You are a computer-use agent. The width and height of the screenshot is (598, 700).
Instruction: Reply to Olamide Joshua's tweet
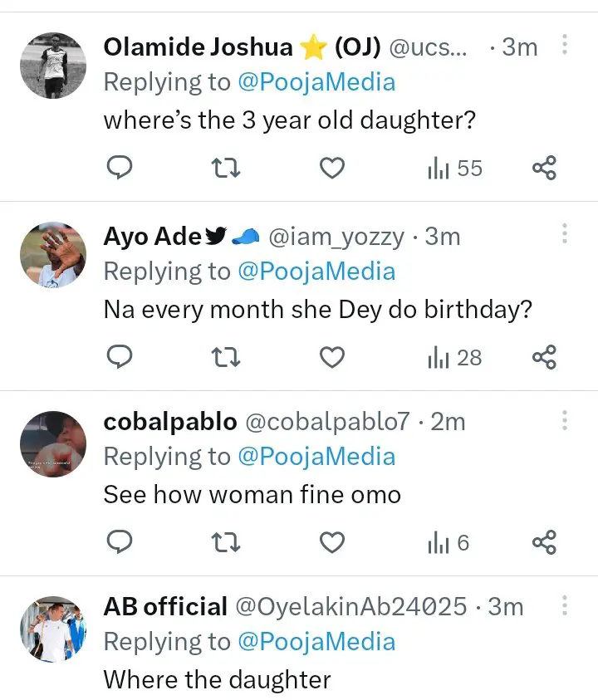(x=121, y=169)
